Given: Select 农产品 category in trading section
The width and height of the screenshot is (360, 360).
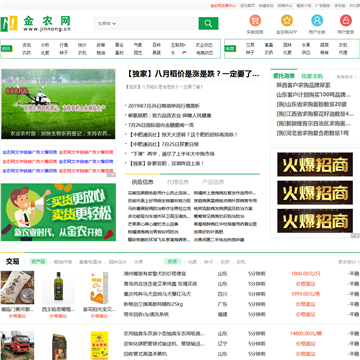Looking at the screenshot, I should tap(38, 262).
